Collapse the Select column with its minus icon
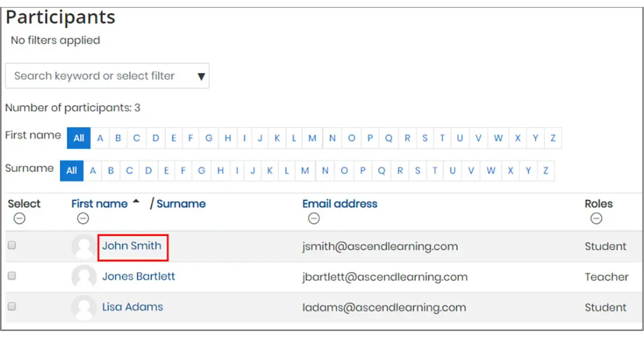 pos(19,218)
